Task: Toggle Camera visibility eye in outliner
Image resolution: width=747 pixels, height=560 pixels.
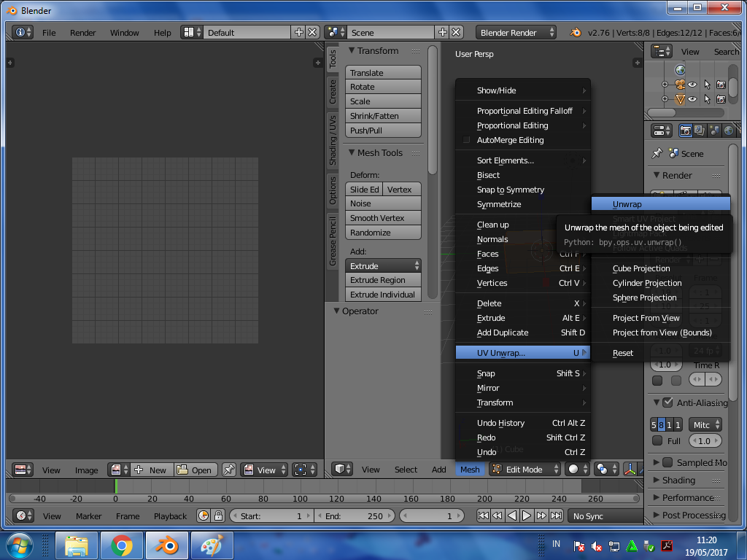Action: 692,85
